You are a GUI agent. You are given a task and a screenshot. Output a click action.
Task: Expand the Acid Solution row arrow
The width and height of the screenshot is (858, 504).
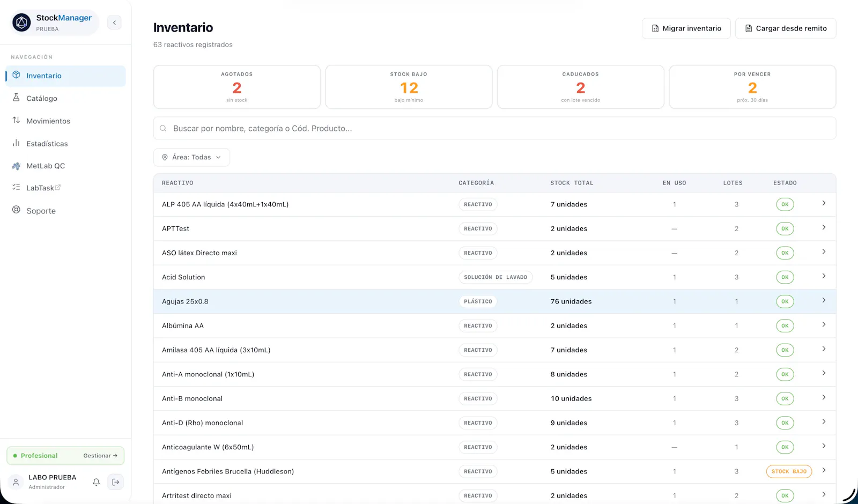pyautogui.click(x=824, y=276)
